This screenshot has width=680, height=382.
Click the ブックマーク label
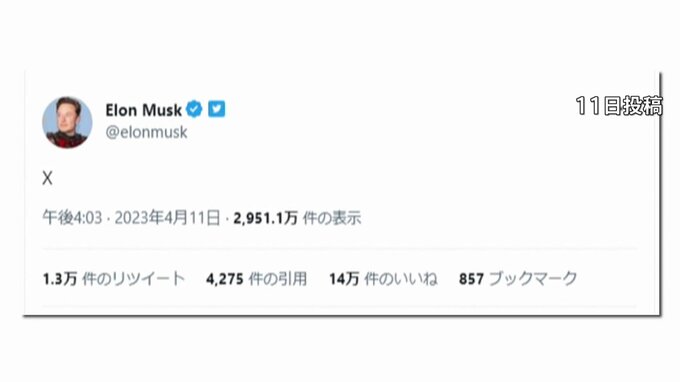pyautogui.click(x=533, y=279)
